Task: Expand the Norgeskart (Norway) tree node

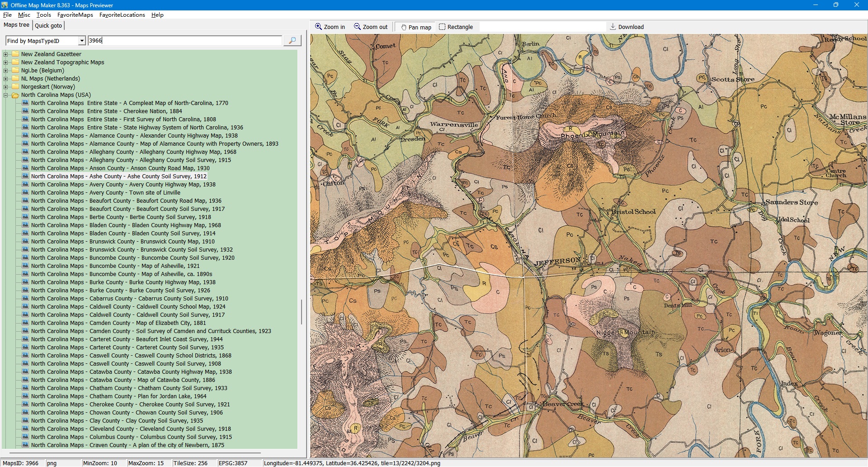Action: 6,87
